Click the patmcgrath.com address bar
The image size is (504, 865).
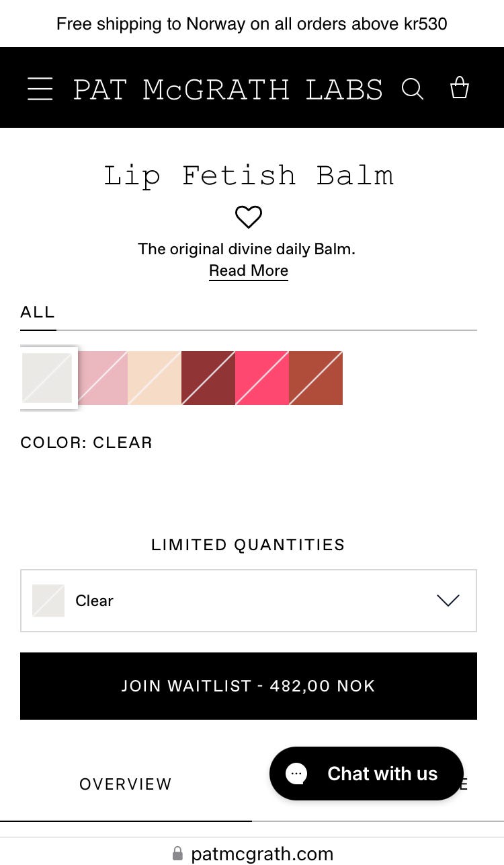(262, 854)
